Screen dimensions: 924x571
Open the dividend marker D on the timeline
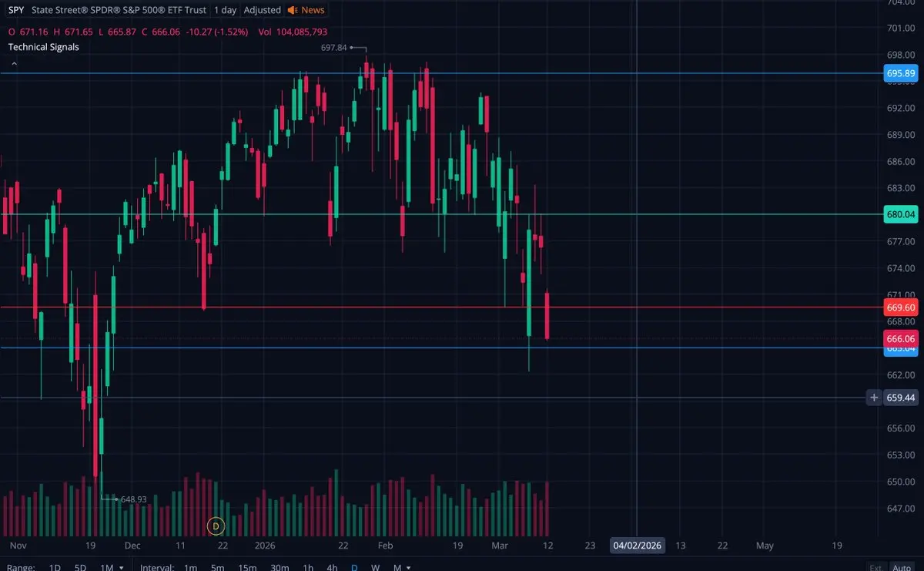pos(216,526)
